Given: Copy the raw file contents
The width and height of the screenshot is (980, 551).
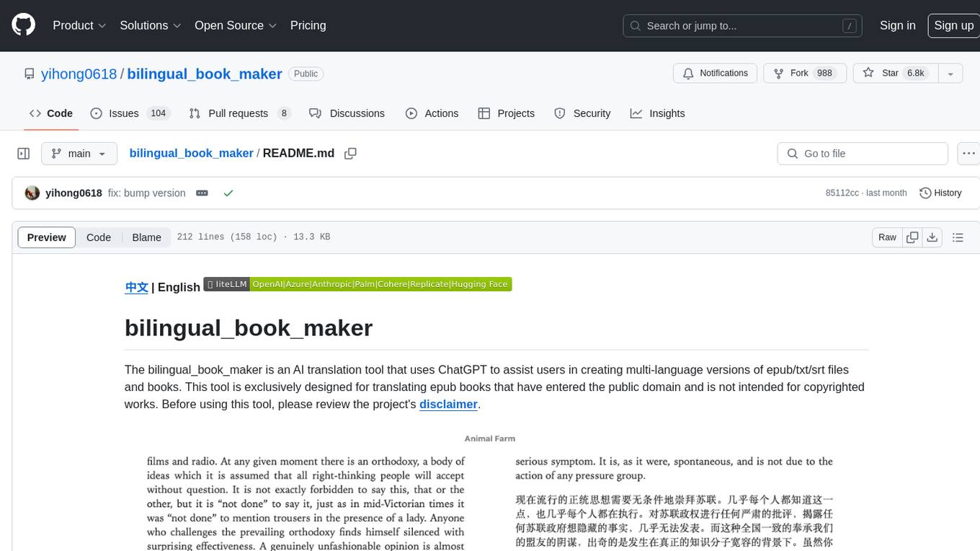Looking at the screenshot, I should point(912,237).
